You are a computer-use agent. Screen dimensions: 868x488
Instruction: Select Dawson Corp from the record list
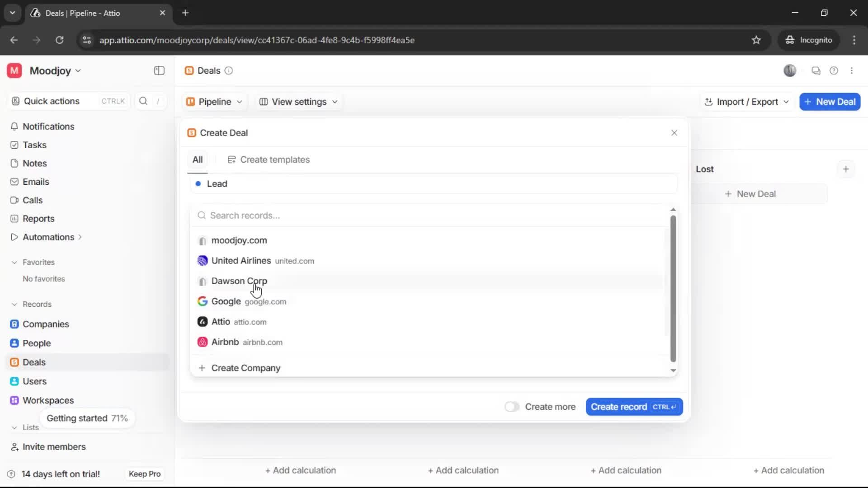click(240, 281)
